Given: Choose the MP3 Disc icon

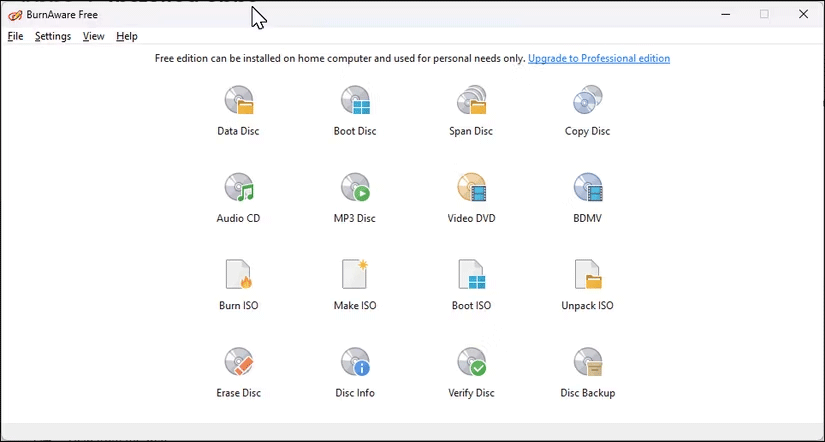Looking at the screenshot, I should [x=355, y=187].
